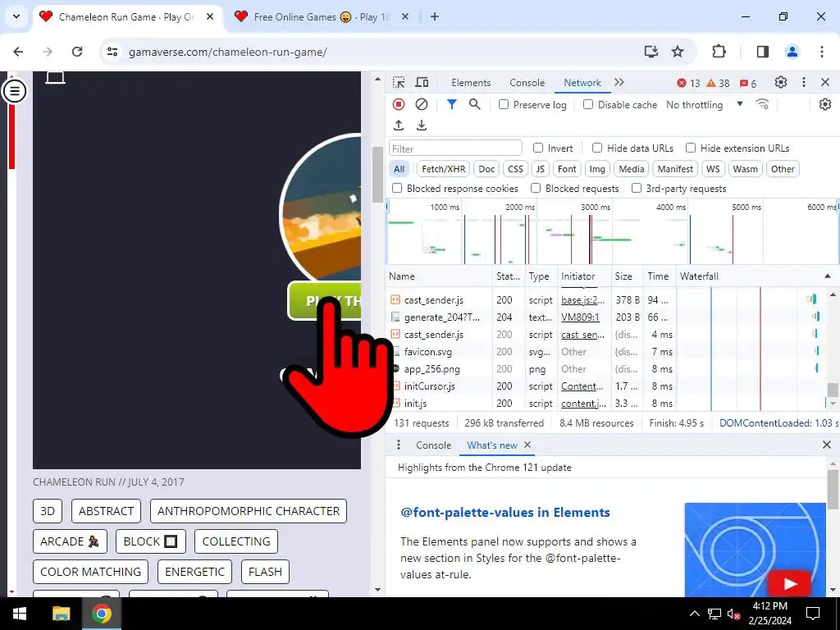Filter requests by Fetch/XHR
840x630 pixels.
(x=444, y=169)
